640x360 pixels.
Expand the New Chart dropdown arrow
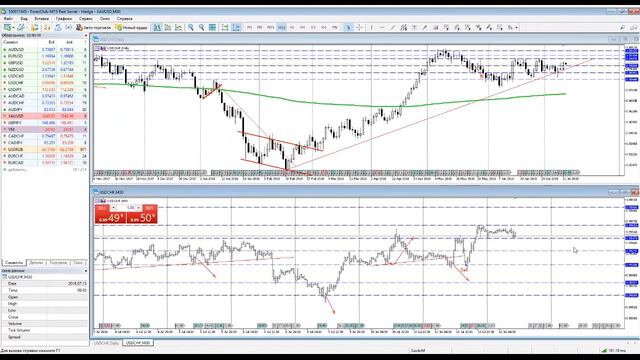[x=13, y=28]
